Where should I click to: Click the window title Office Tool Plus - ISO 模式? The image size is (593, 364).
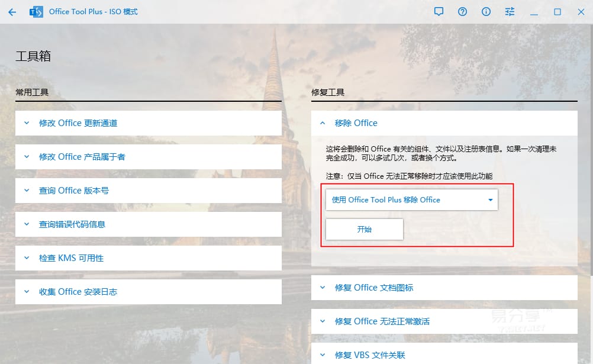[x=94, y=12]
